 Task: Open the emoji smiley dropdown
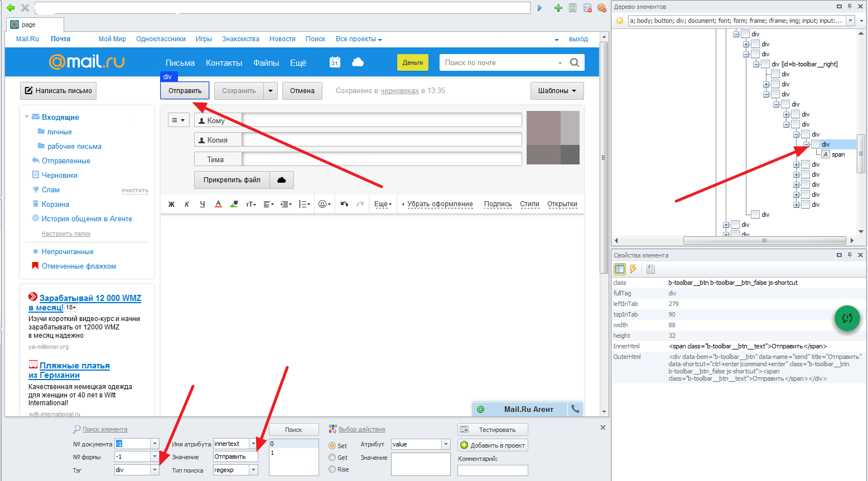point(324,204)
